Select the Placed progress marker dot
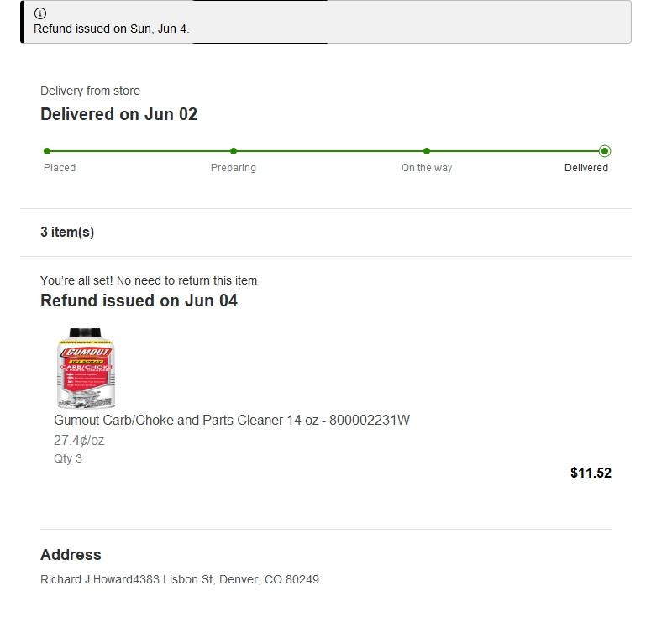The height and width of the screenshot is (643, 672). pos(47,151)
